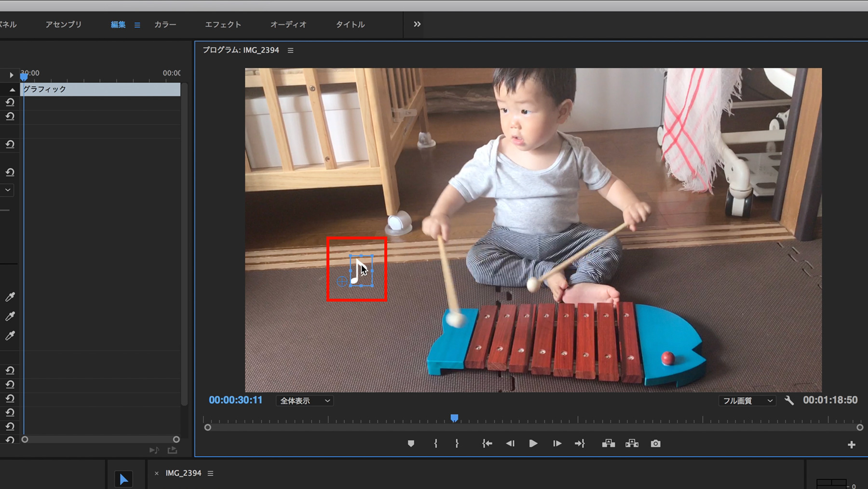
Task: Open the IMG_2394 timeline panel menu
Action: pos(210,474)
